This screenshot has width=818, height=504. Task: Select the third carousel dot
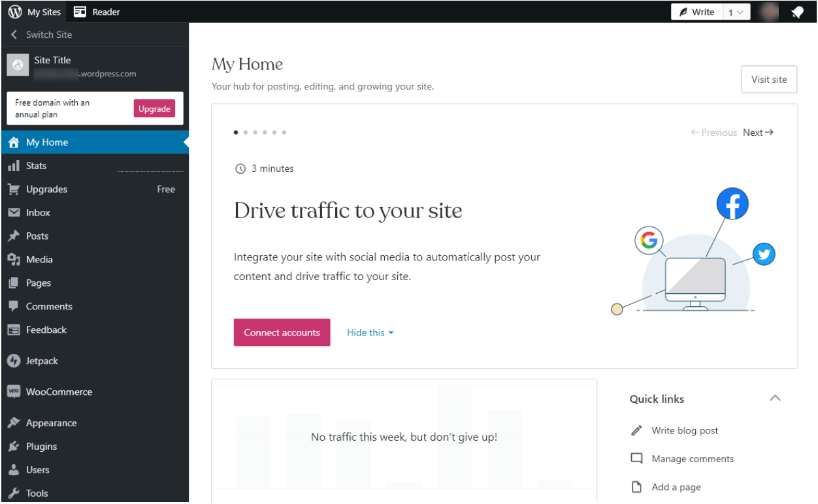255,132
